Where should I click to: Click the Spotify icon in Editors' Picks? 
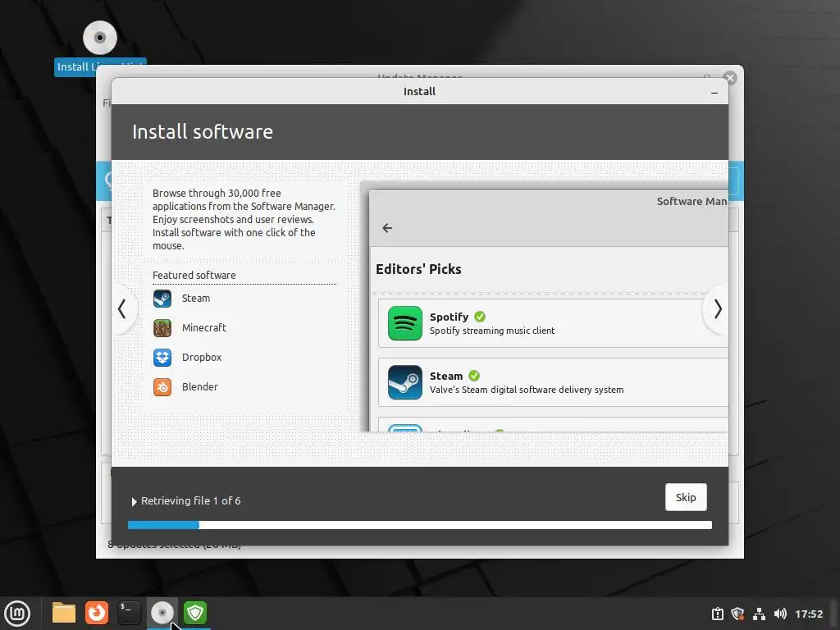[405, 323]
